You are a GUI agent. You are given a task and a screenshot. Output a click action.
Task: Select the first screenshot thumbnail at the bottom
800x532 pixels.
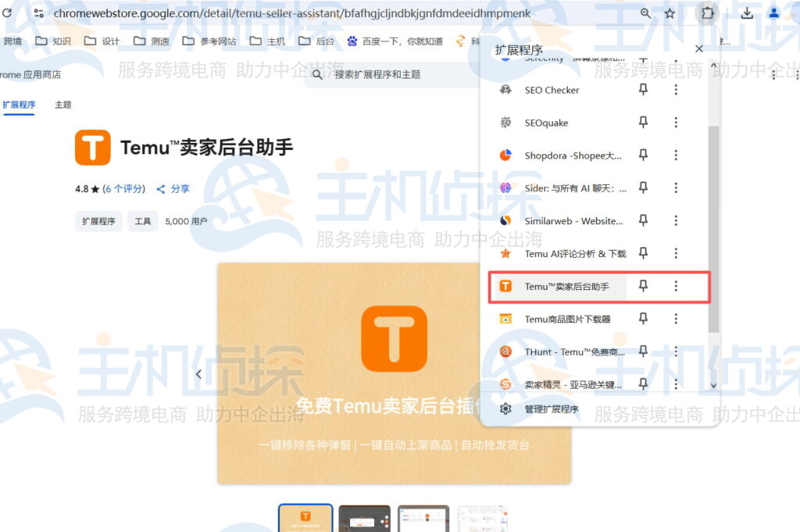click(305, 517)
